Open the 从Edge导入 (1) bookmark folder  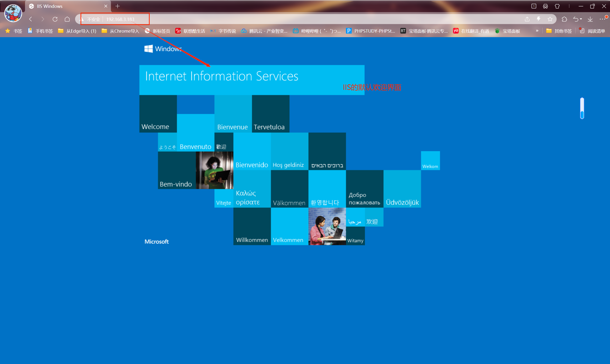pyautogui.click(x=77, y=31)
